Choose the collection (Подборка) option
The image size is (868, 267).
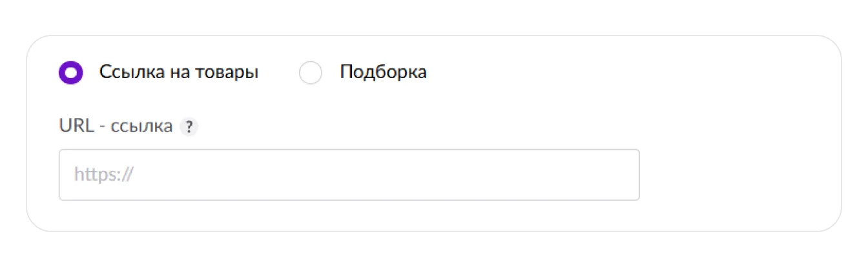point(311,72)
